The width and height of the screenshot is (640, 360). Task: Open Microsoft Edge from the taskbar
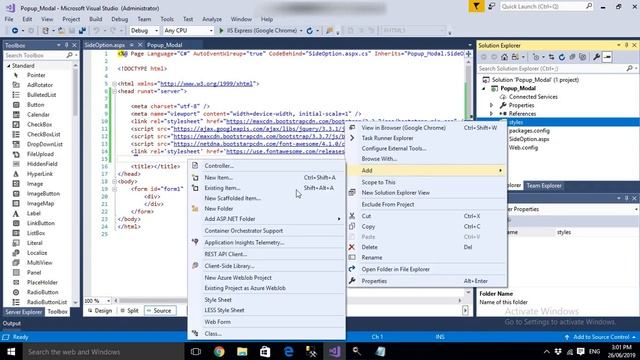click(x=289, y=351)
